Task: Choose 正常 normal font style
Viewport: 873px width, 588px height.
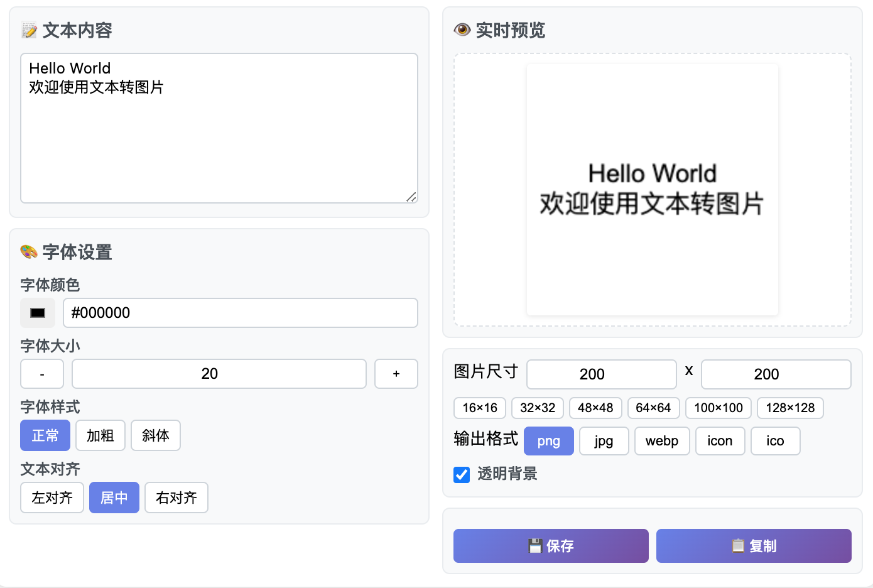Action: (45, 435)
